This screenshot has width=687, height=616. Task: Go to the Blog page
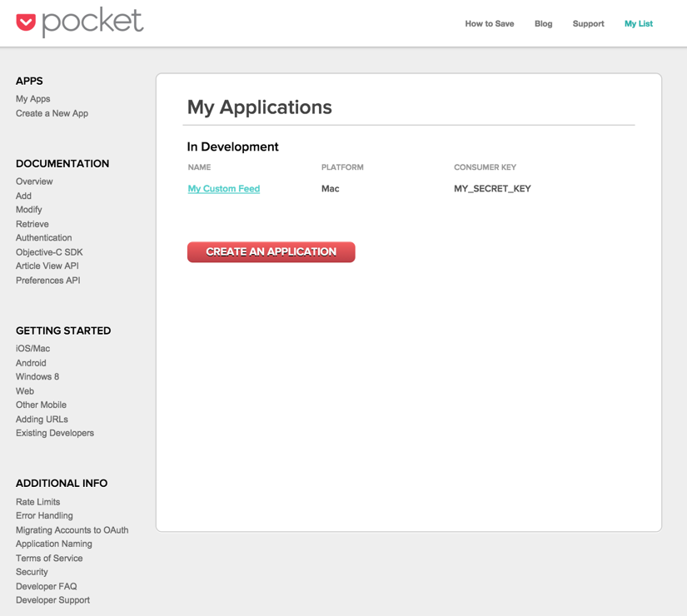pos(543,23)
